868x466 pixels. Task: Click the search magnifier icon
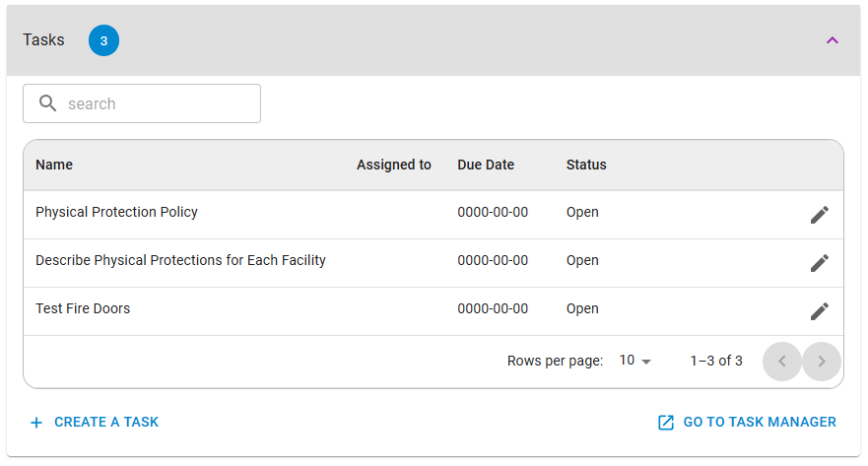[x=47, y=102]
